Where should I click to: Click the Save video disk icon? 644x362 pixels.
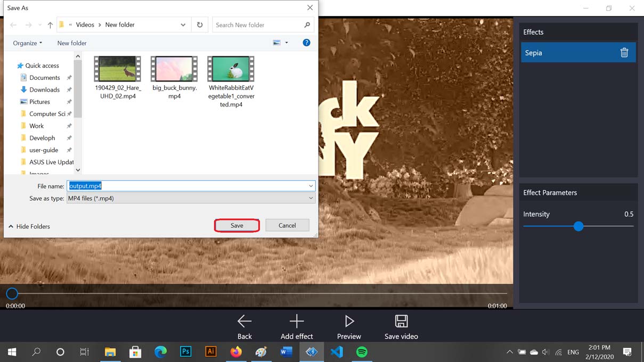point(401,321)
